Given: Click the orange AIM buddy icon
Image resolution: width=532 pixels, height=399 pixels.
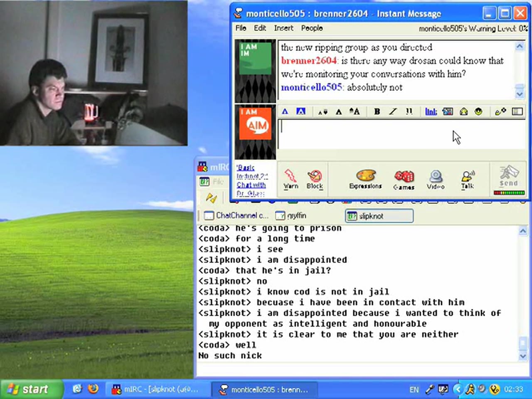Looking at the screenshot, I should (x=255, y=123).
